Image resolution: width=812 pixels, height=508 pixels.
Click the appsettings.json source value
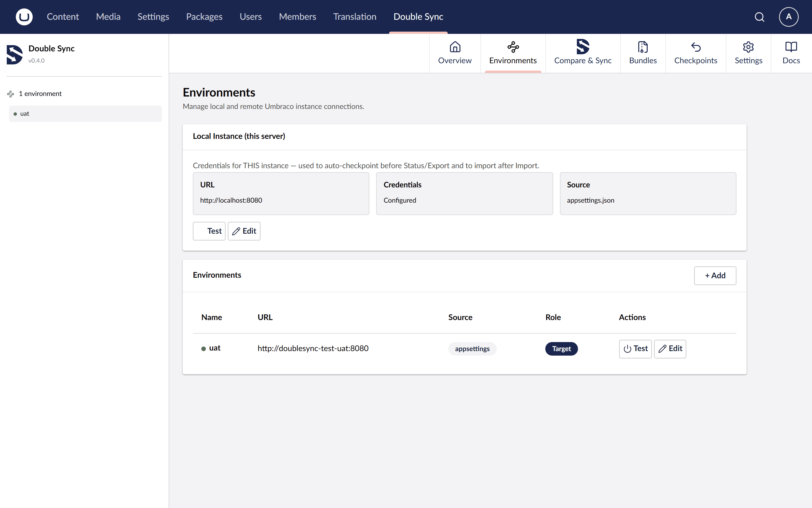(x=591, y=200)
